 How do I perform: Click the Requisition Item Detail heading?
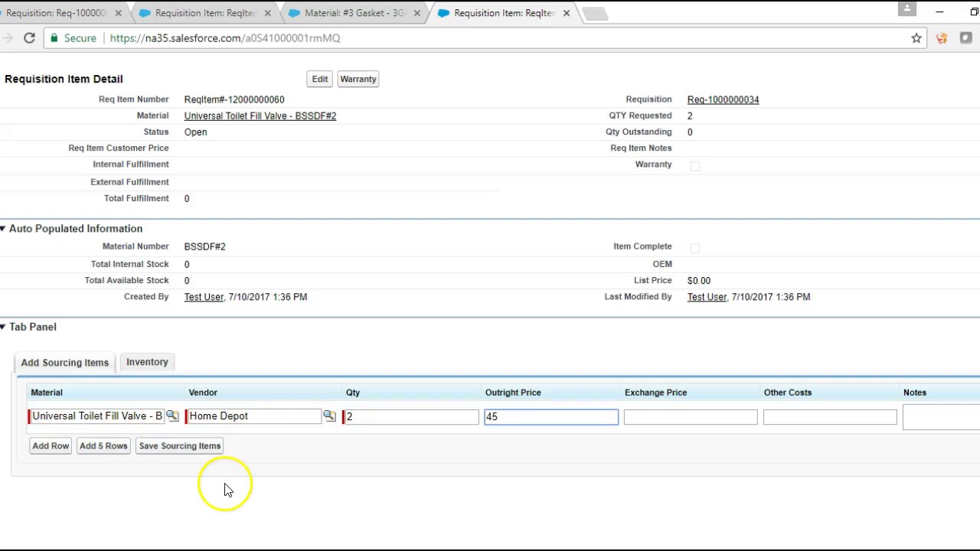point(64,79)
